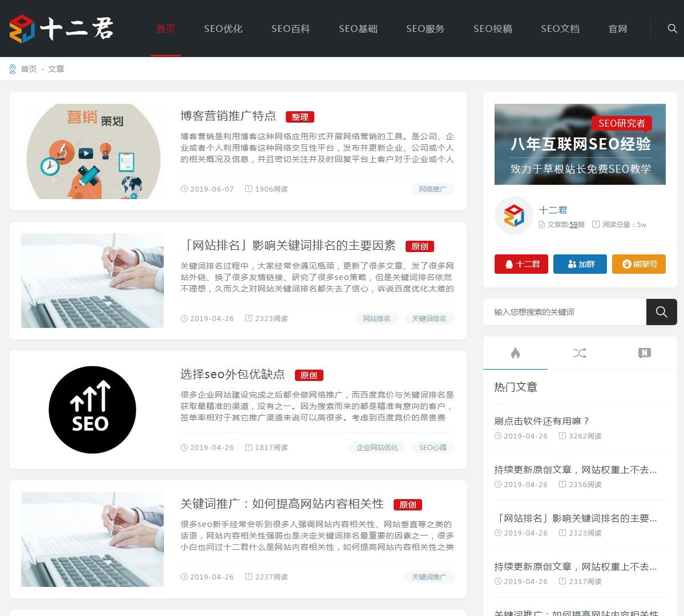Click book icon beside 3262阅读
Screen dimensions: 684x616
562,436
